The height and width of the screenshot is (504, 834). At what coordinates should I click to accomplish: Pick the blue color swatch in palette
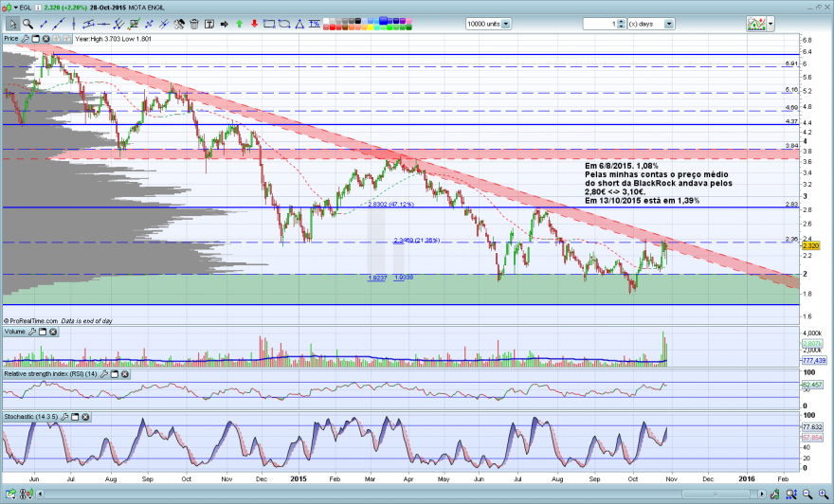[383, 21]
